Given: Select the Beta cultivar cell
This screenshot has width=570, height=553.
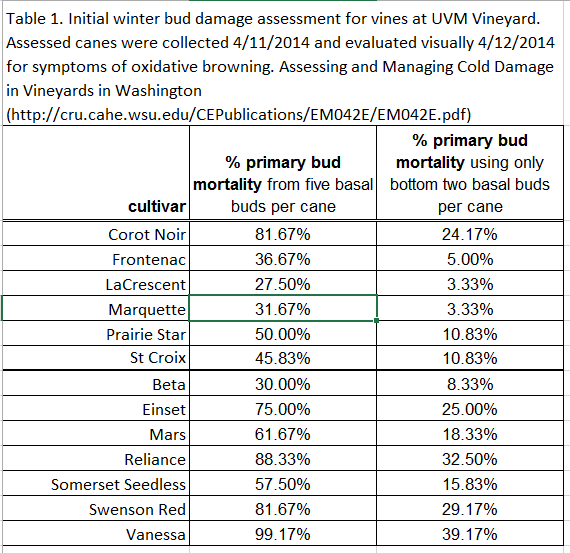Looking at the screenshot, I should [x=96, y=384].
